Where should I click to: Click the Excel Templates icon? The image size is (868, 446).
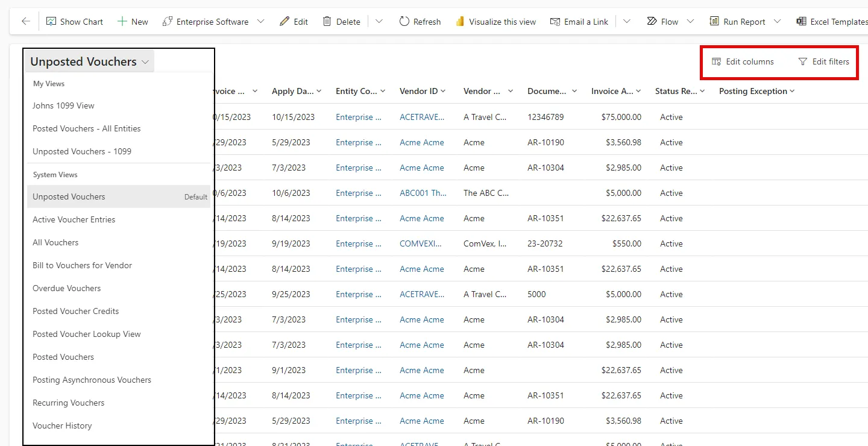coord(801,22)
